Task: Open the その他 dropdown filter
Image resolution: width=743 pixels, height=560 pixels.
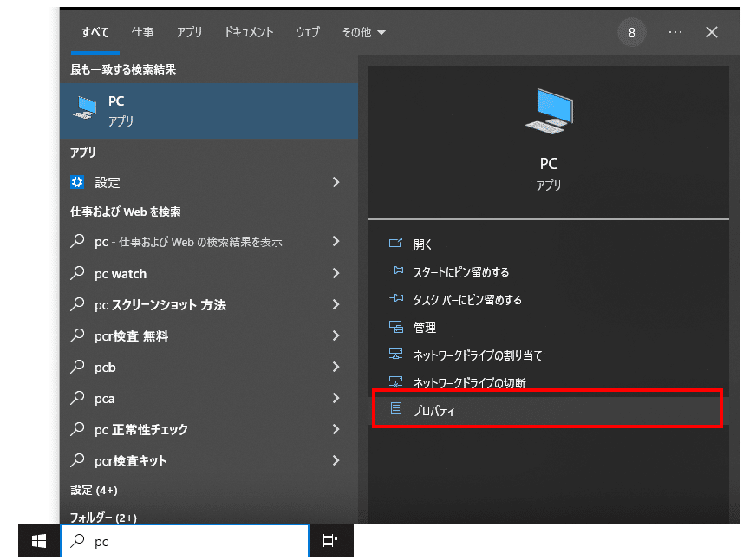Action: 363,32
